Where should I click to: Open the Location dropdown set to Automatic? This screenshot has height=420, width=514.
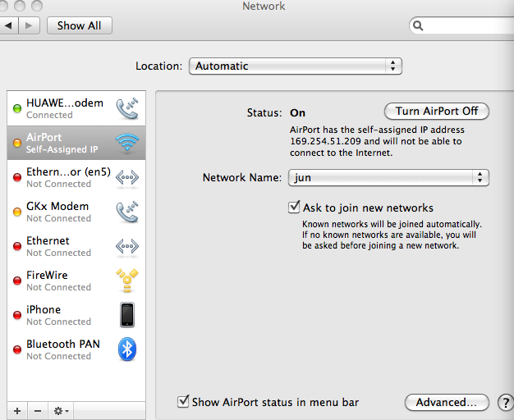[x=296, y=66]
